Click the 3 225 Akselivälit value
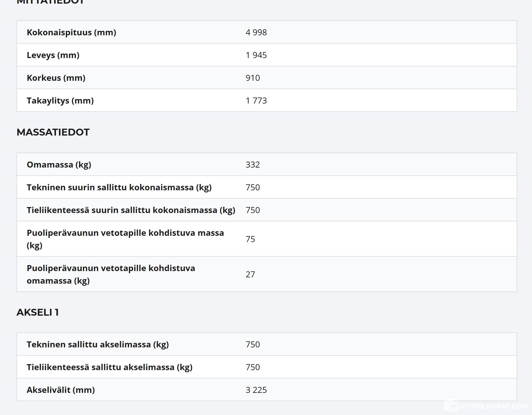Screen dimensions: 532x415 click(x=256, y=390)
